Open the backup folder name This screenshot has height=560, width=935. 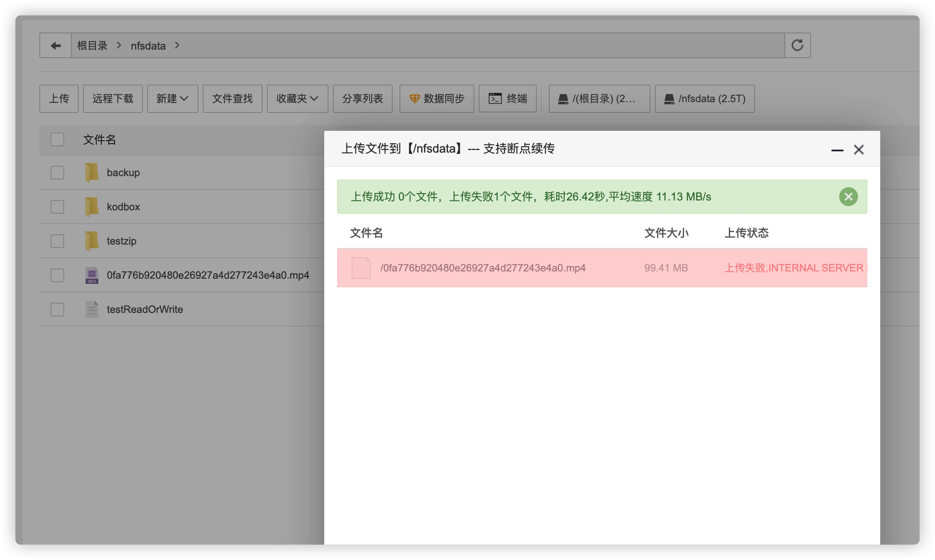123,173
